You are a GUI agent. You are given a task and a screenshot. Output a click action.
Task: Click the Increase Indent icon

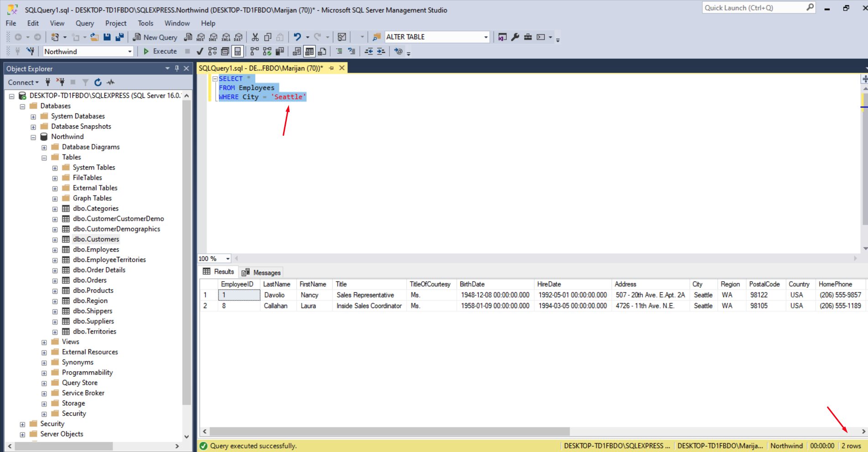(x=381, y=51)
